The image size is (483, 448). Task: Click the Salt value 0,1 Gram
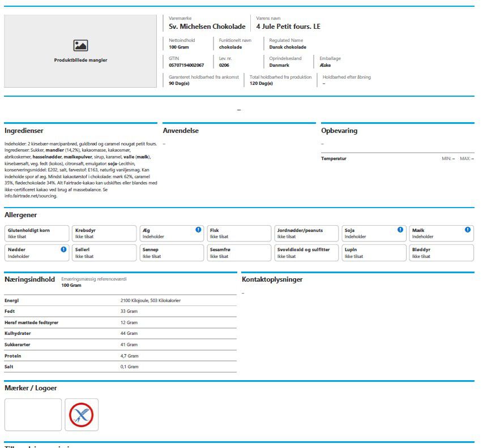tap(129, 367)
